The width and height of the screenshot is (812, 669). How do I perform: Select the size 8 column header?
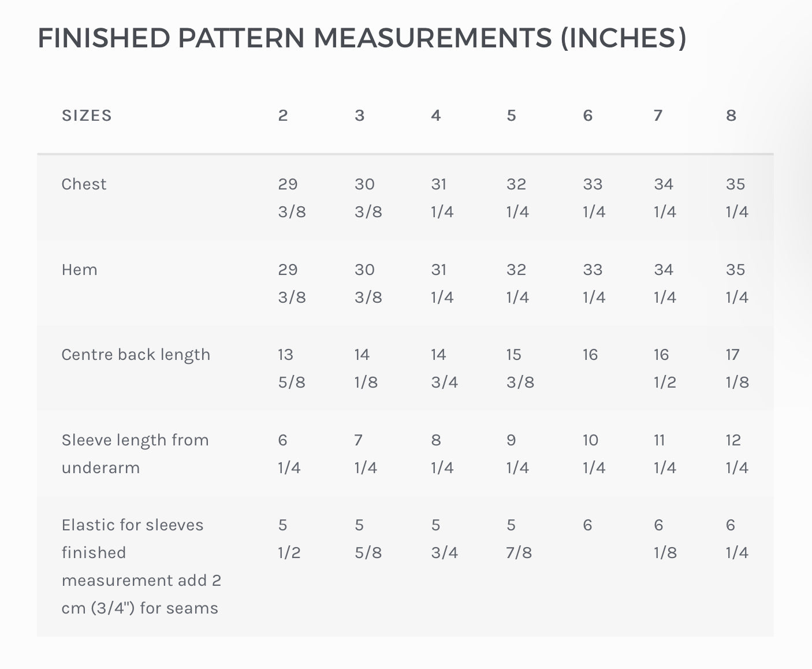pos(731,116)
